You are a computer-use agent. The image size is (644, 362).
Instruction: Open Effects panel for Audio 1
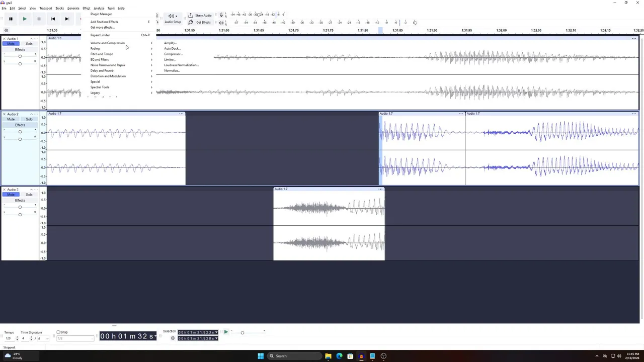click(20, 49)
